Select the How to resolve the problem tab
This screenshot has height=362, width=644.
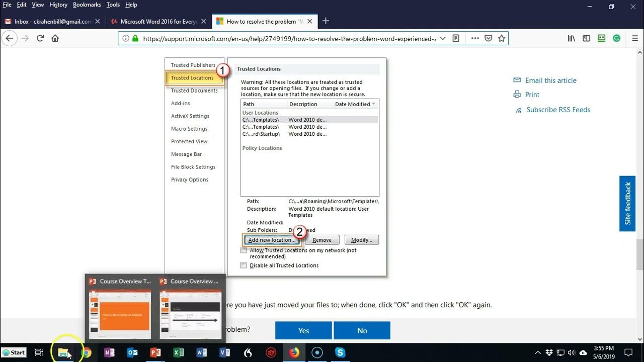(265, 22)
